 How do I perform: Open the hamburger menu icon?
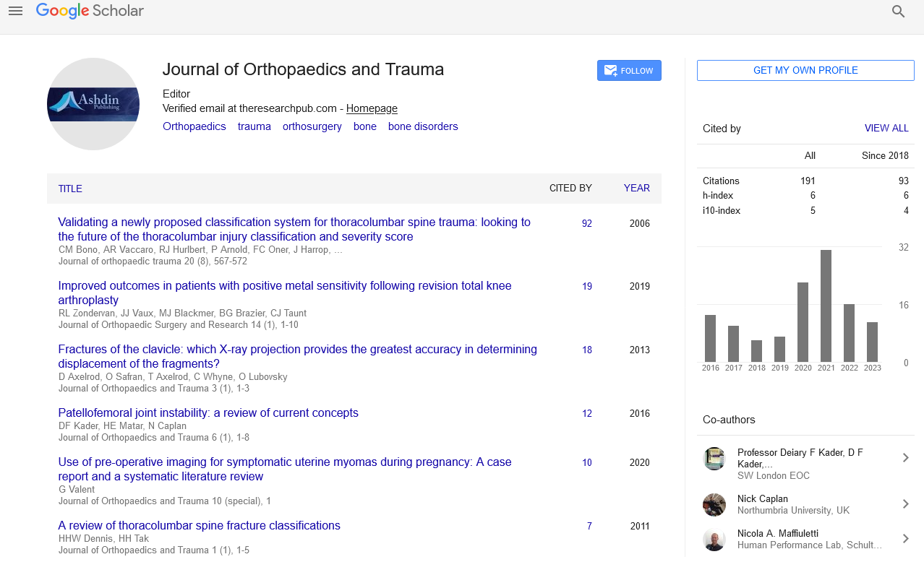click(x=15, y=11)
